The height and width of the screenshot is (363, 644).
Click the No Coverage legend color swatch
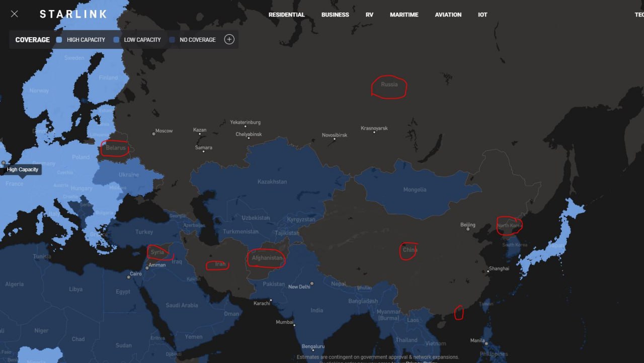click(173, 40)
